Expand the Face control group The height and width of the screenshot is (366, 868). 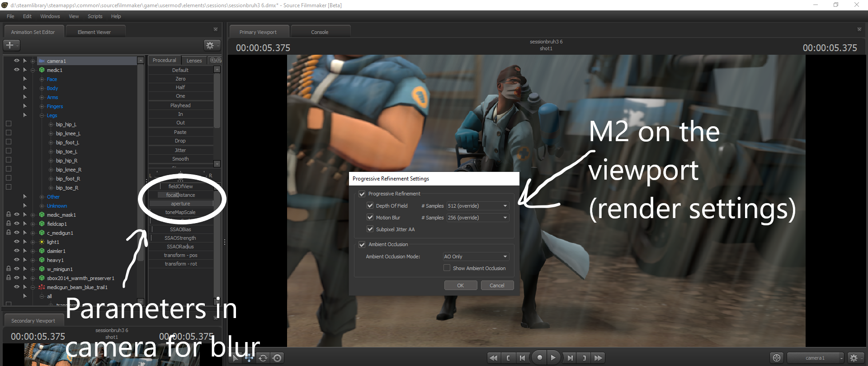(x=42, y=79)
